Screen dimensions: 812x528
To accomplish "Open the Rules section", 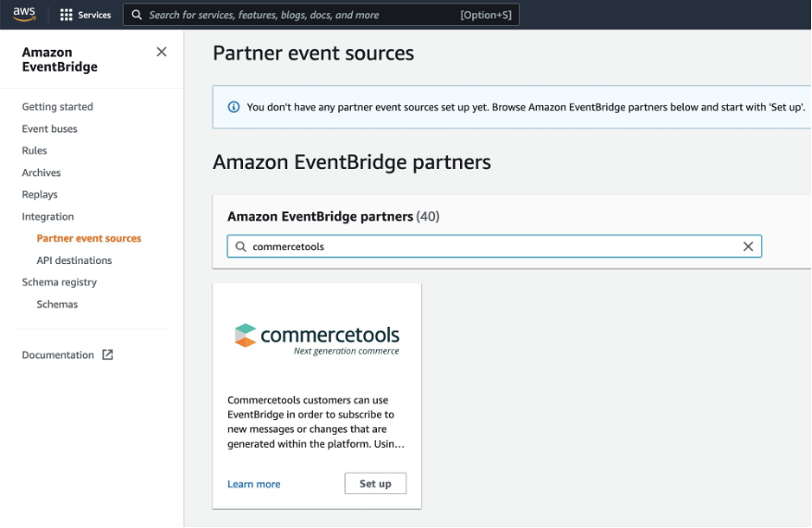I will point(34,150).
